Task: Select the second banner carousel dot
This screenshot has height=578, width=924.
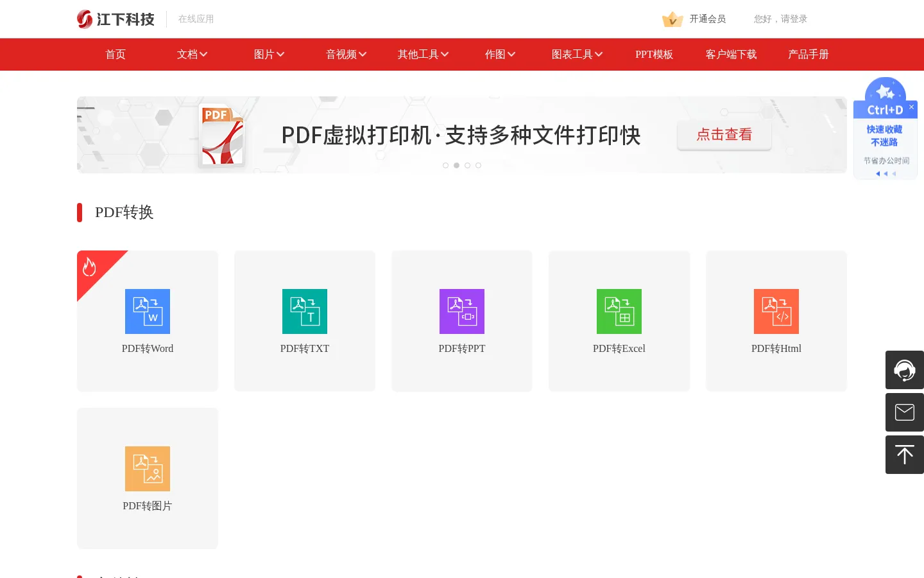Action: (456, 166)
